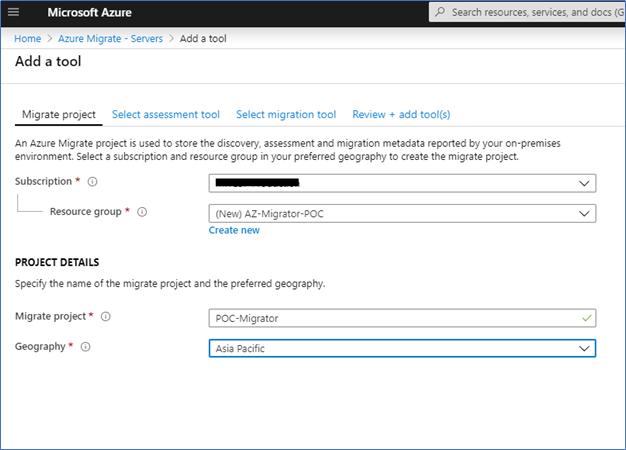
Task: Edit the POC-Migrator project name field
Action: 402,318
